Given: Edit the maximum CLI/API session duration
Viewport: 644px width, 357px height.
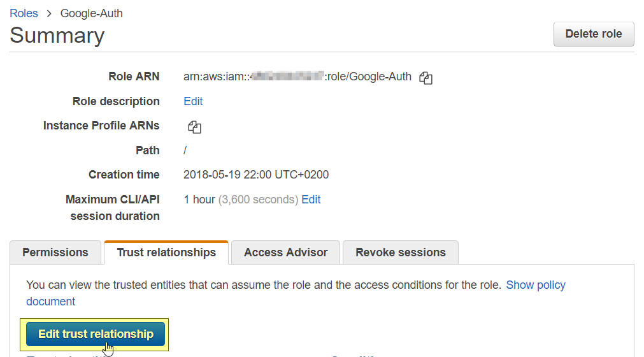Looking at the screenshot, I should tap(311, 200).
